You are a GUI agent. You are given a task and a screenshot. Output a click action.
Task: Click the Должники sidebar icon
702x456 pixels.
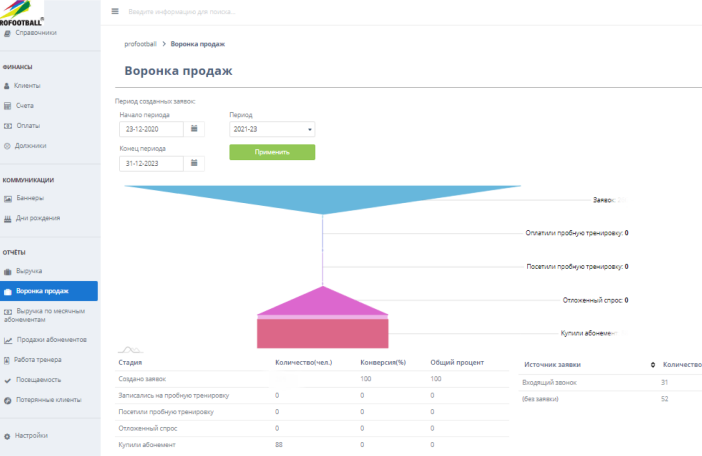coord(8,146)
